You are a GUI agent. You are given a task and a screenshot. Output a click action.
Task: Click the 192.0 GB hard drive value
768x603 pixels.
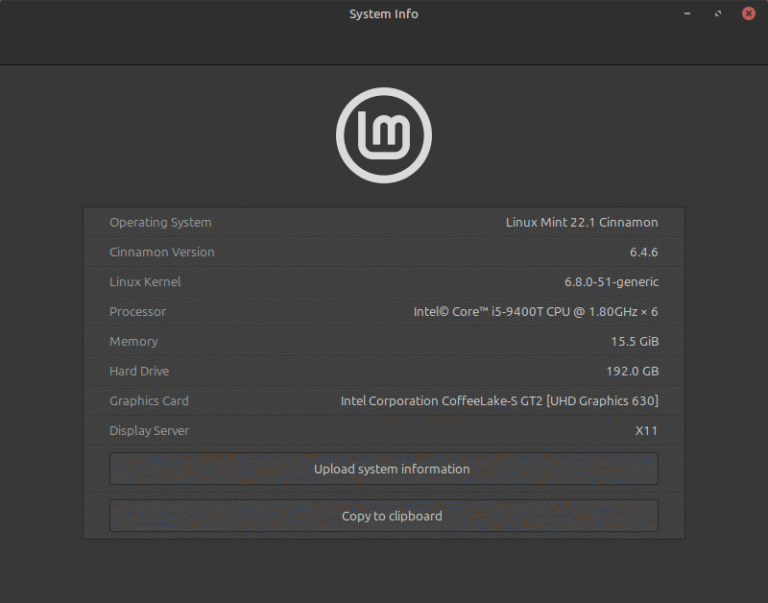coord(633,371)
